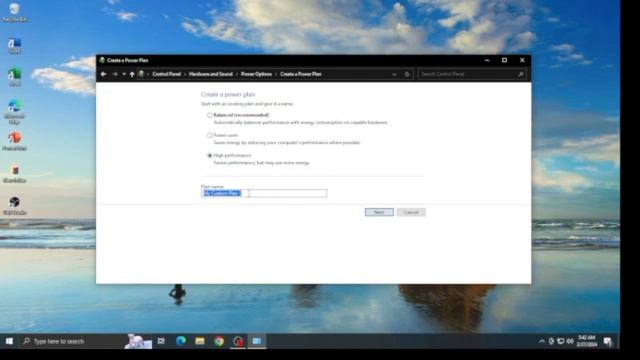Select the Microsoft Edge desktop shortcut
640x360 pixels.
tap(15, 111)
